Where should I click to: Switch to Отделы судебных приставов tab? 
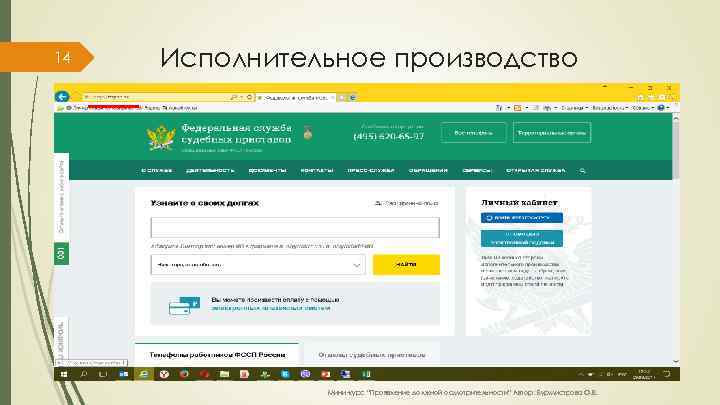(x=372, y=355)
